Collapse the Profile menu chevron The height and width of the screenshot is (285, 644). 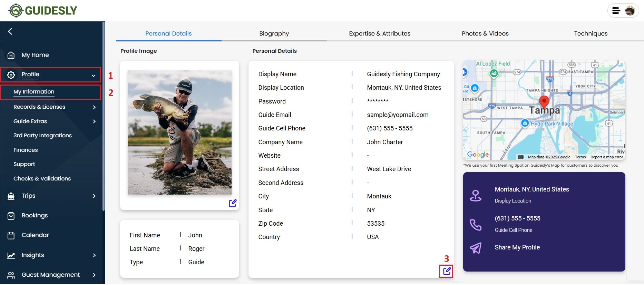pos(93,75)
